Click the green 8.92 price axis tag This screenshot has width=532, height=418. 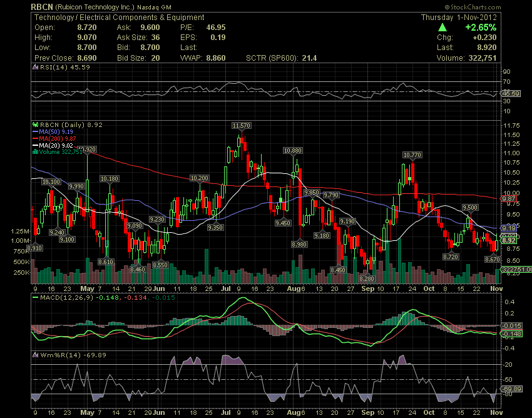[509, 240]
